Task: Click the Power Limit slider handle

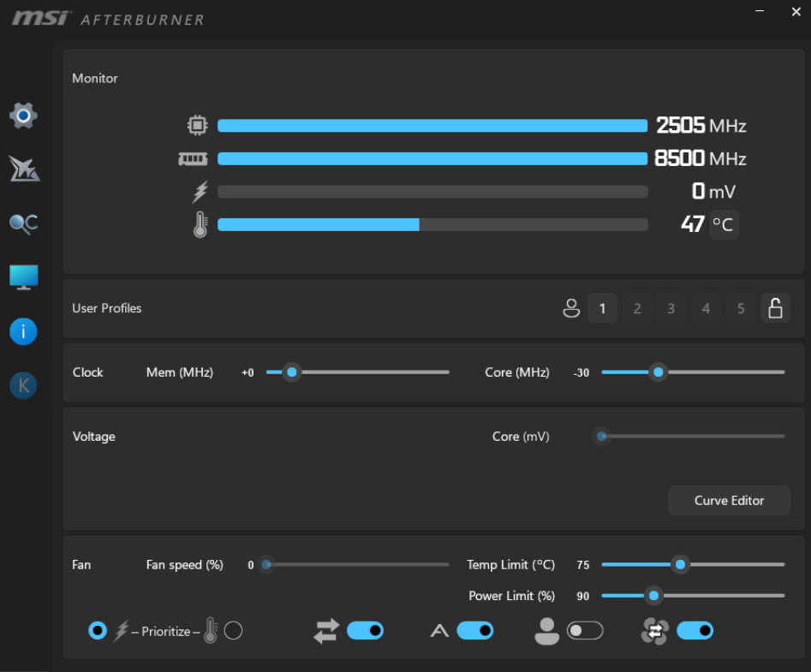Action: point(653,596)
